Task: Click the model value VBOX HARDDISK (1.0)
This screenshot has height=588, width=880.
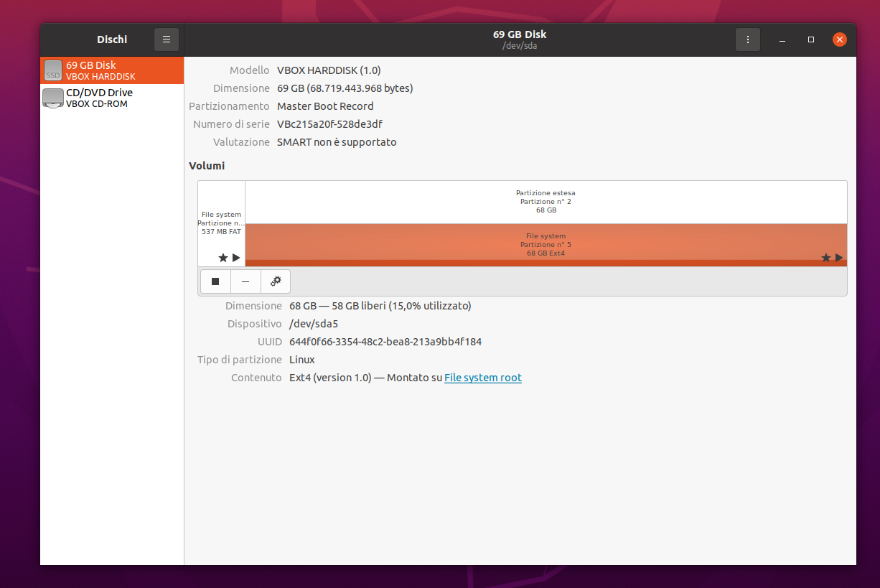Action: (x=329, y=70)
